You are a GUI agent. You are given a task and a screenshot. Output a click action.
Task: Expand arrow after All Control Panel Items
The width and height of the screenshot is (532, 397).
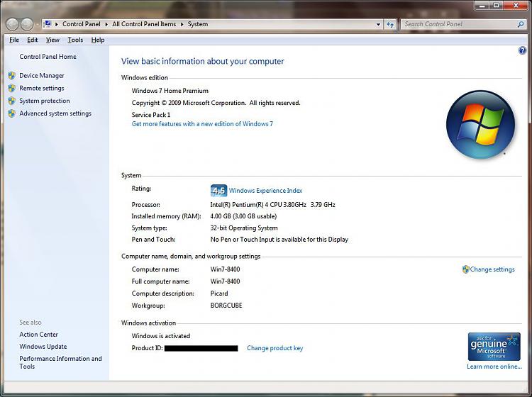pos(182,24)
